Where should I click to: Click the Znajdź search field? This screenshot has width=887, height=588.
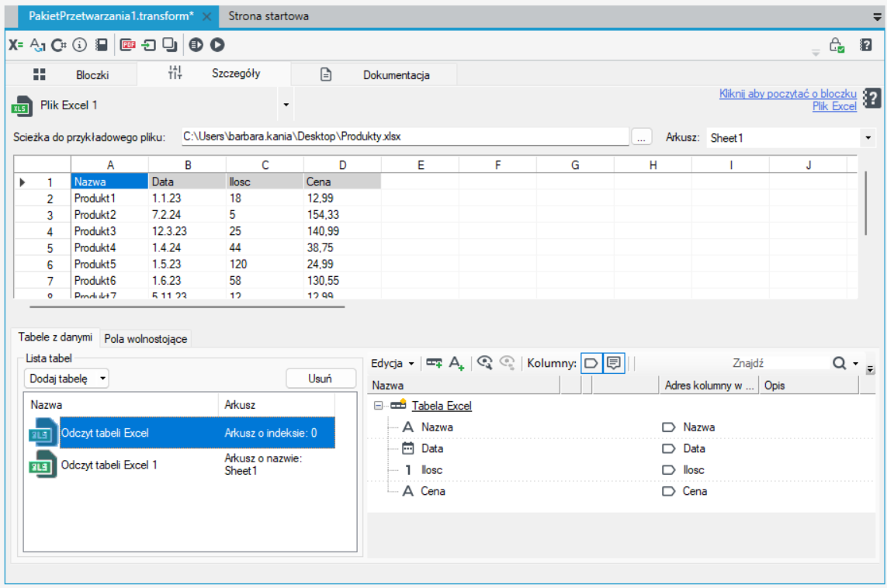click(747, 363)
